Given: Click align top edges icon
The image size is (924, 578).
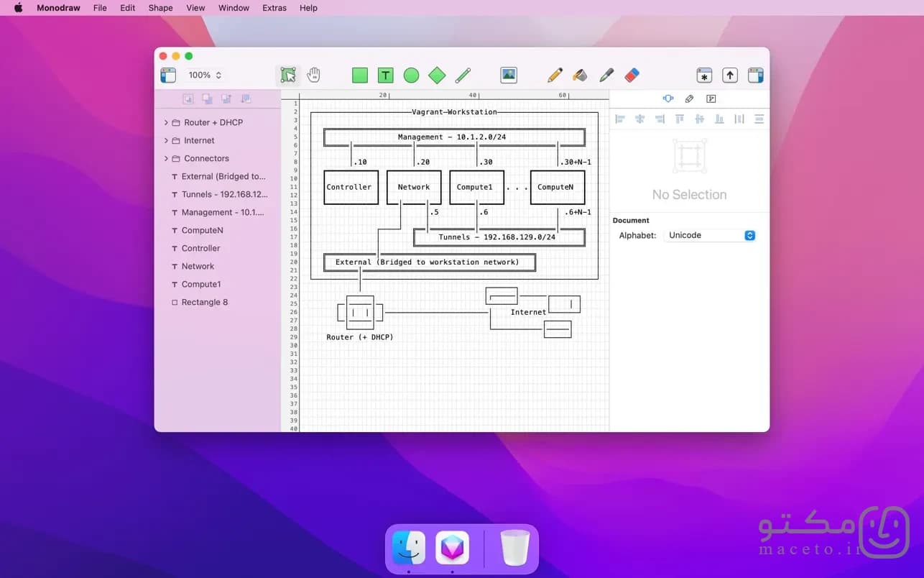Looking at the screenshot, I should click(679, 119).
